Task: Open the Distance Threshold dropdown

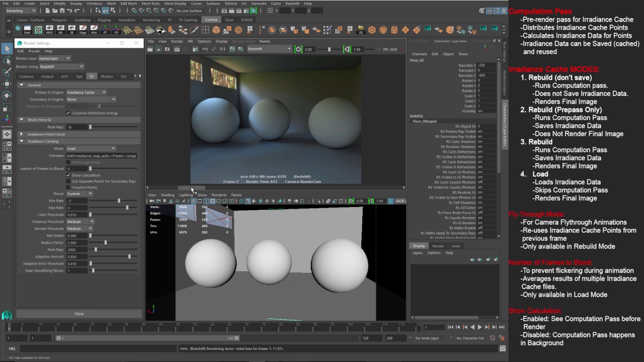Action: click(80, 222)
